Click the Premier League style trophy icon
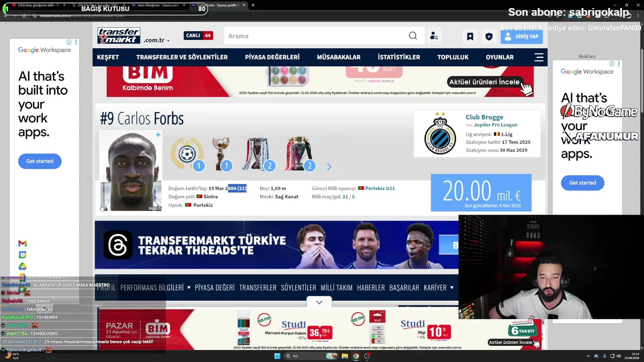 point(299,153)
